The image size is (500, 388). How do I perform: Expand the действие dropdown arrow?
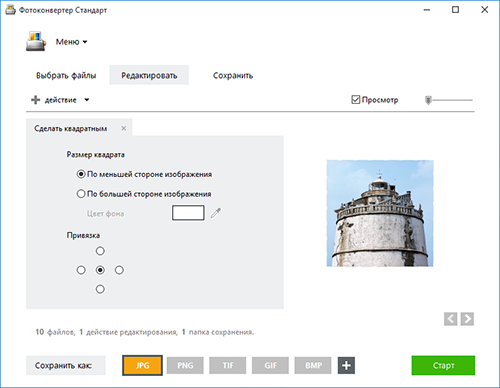pos(87,100)
